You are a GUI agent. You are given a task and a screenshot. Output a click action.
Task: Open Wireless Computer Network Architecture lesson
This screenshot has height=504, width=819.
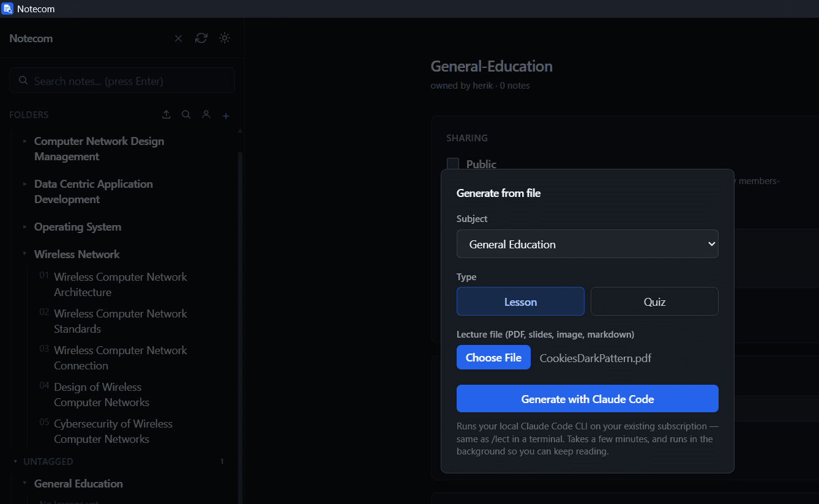tap(121, 284)
